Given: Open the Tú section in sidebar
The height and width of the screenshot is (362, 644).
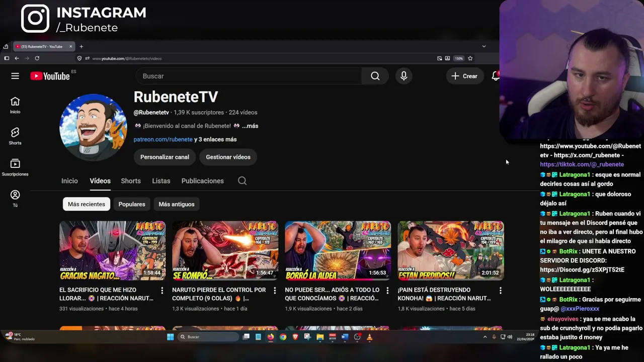Looking at the screenshot, I should click(15, 199).
